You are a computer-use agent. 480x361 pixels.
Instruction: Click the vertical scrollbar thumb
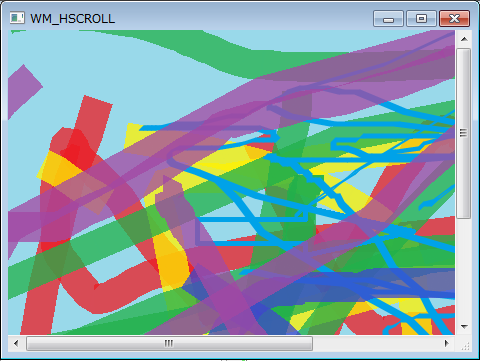(464, 133)
